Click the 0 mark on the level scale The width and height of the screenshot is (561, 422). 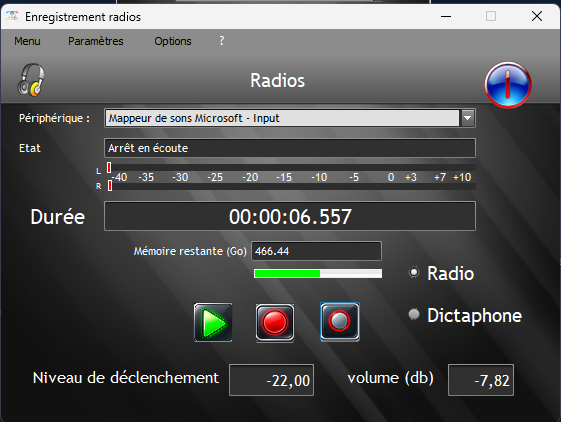(x=391, y=177)
